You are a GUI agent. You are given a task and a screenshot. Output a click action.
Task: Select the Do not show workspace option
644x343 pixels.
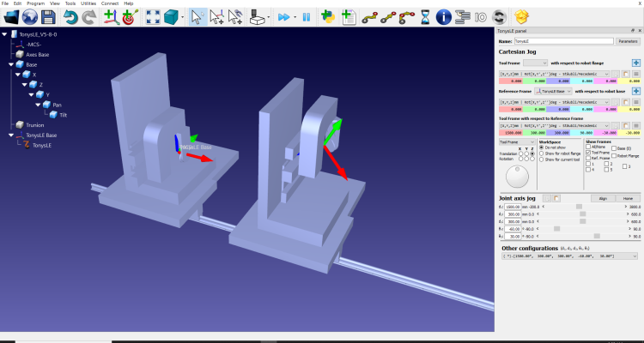(541, 147)
